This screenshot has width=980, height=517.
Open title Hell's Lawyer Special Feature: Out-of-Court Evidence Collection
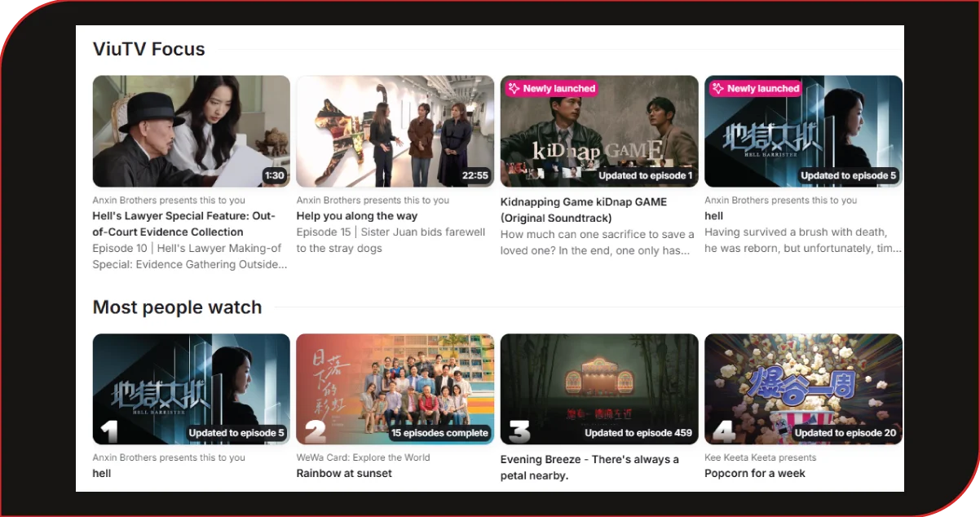pos(185,224)
